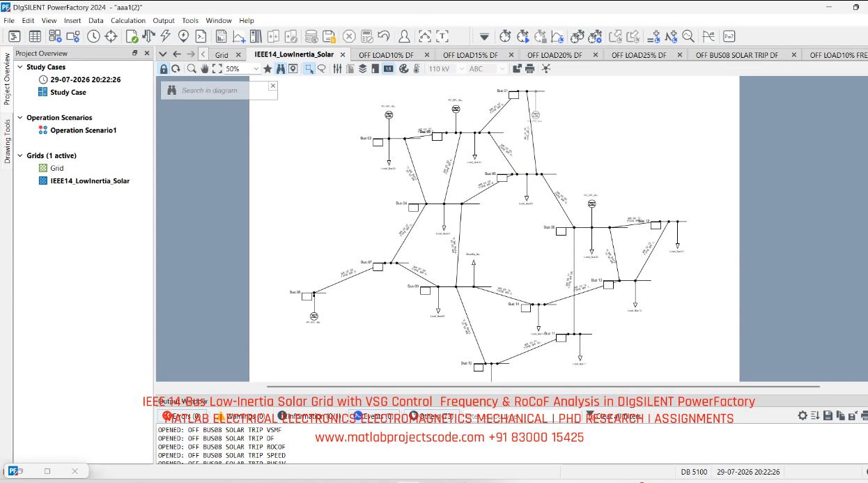This screenshot has height=483, width=868.
Task: Toggle the Events filter in Output Window
Action: [x=374, y=416]
